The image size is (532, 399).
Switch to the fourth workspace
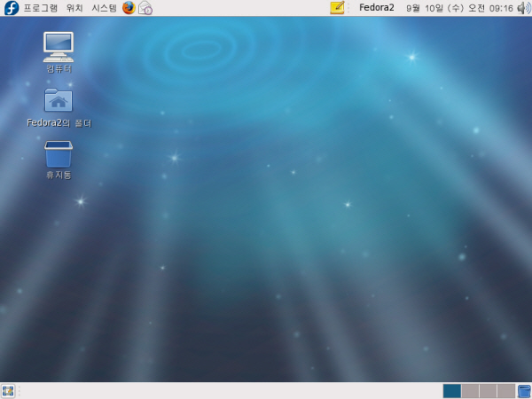point(506,391)
